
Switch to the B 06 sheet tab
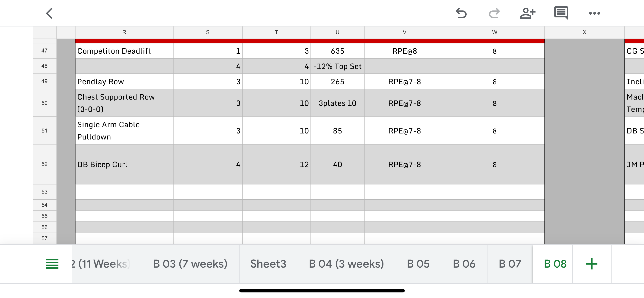pyautogui.click(x=464, y=264)
